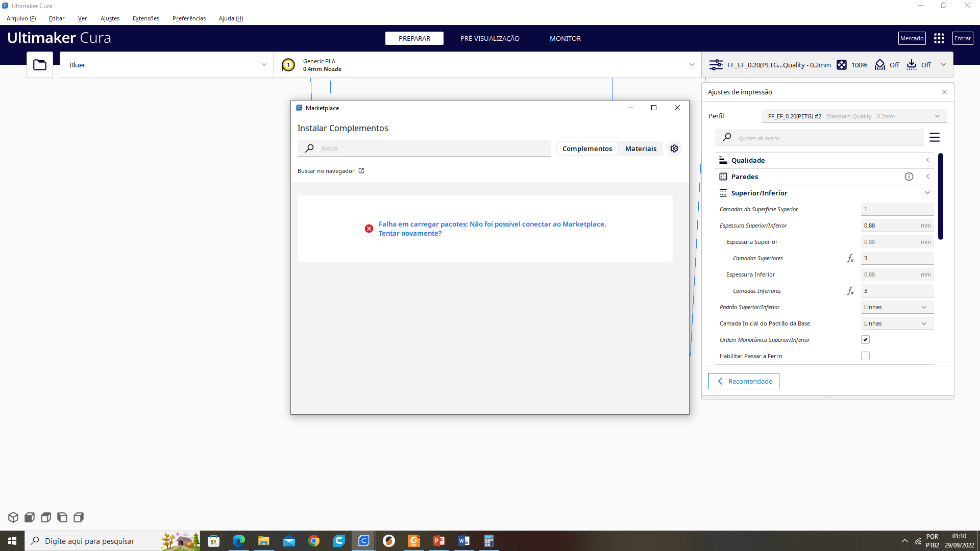Uncheck Ordem Monotônica Superior/Inferior checkbox
The image size is (980, 551).
tap(865, 340)
